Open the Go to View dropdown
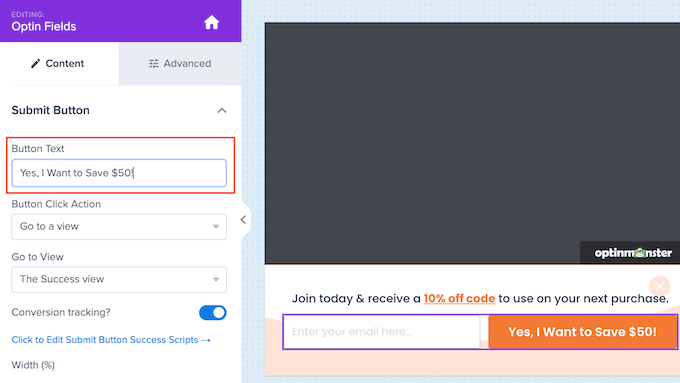680x383 pixels. (x=119, y=279)
